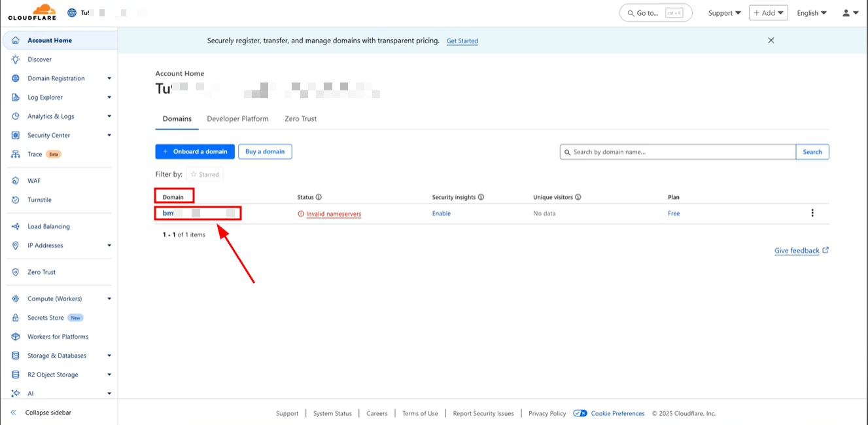Click the Status info icon

[319, 197]
